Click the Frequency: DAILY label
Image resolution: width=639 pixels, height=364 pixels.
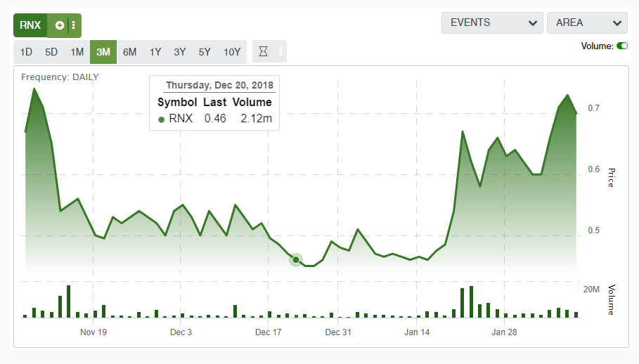click(x=60, y=77)
